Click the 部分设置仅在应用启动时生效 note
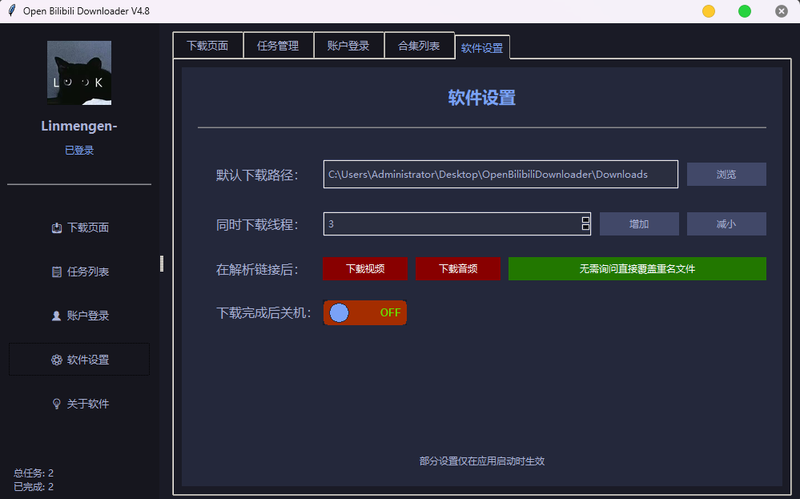 tap(482, 461)
